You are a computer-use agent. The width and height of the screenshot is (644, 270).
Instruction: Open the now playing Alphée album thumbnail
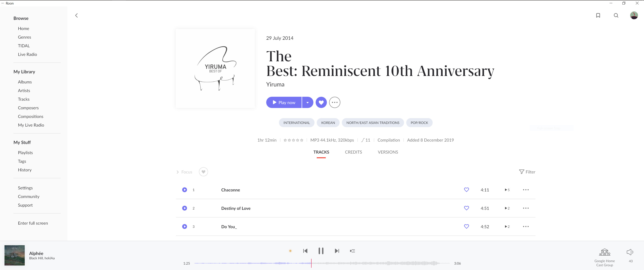point(14,255)
